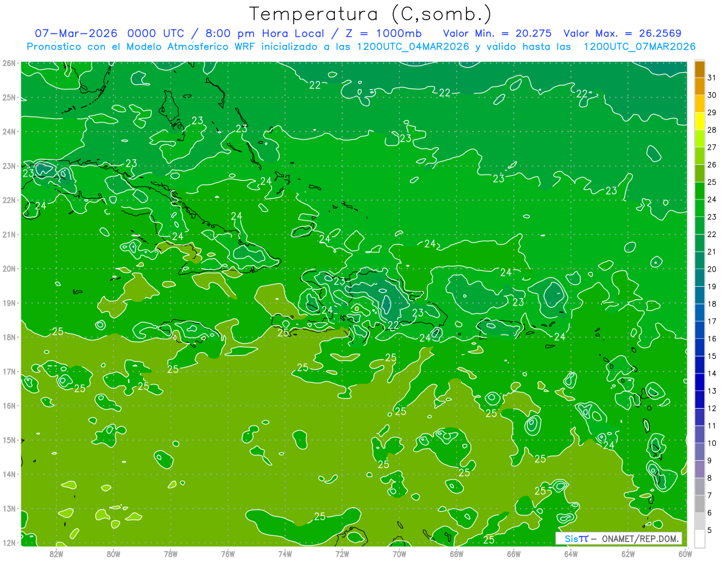Image resolution: width=728 pixels, height=562 pixels.
Task: Select the purple legend swatch between 9 and 10
Action: [x=700, y=452]
